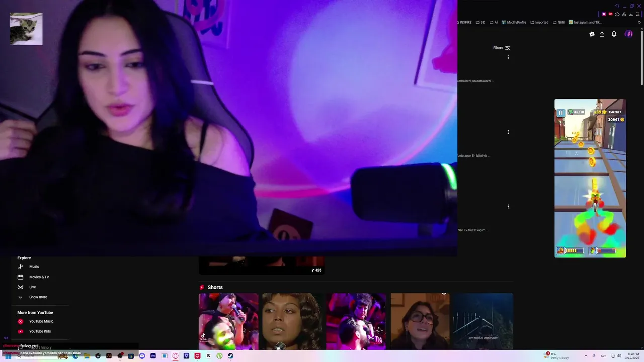Open three-dot menu of third search result
The width and height of the screenshot is (644, 362).
pyautogui.click(x=508, y=206)
